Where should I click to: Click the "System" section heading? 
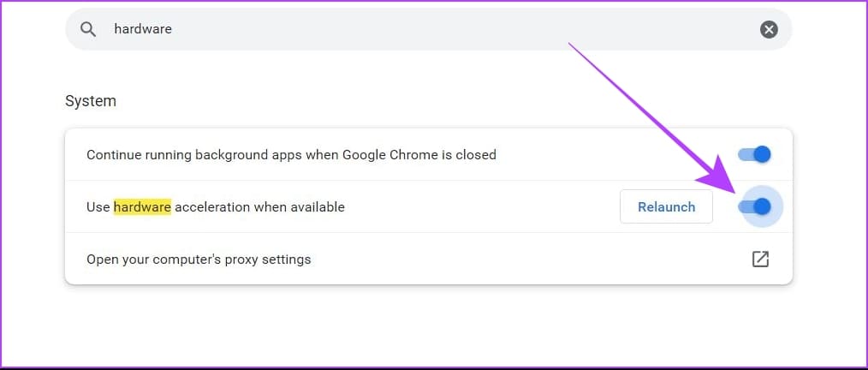[x=91, y=101]
